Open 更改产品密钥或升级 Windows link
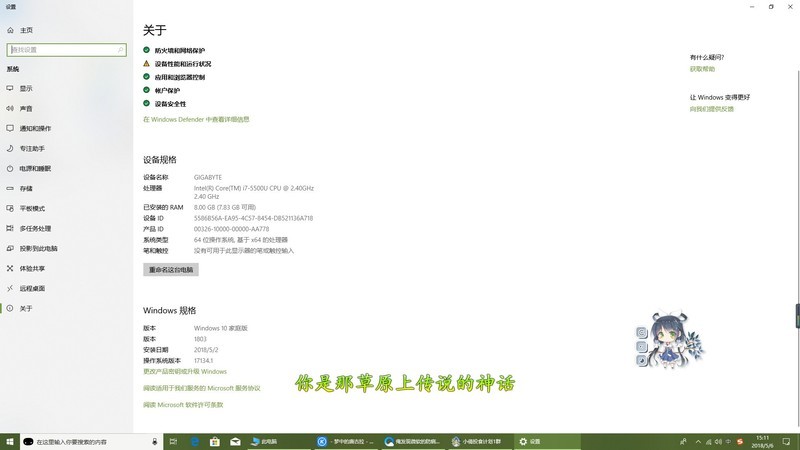The image size is (800, 450). (185, 371)
